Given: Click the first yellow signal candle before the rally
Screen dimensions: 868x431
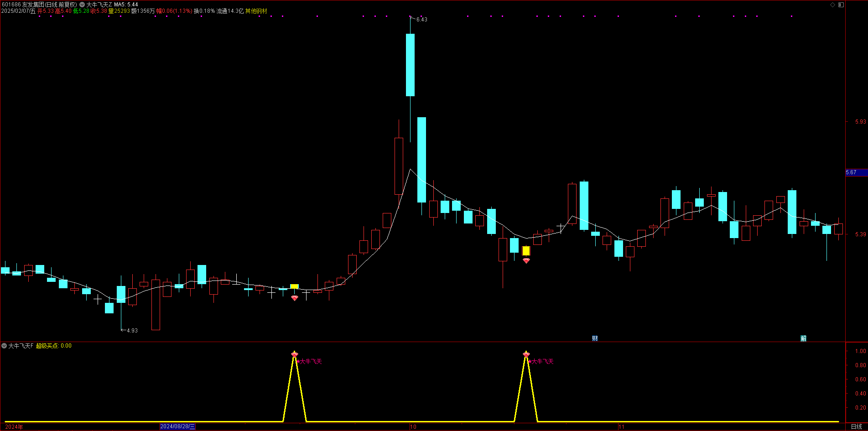Looking at the screenshot, I should tap(295, 287).
